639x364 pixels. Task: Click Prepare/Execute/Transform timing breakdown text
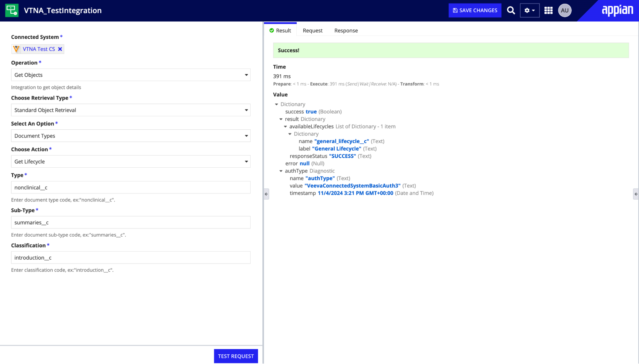(356, 84)
